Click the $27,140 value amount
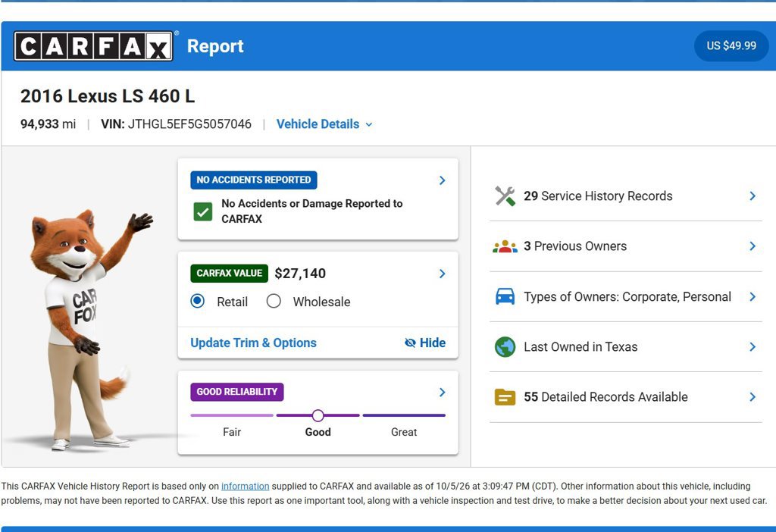 click(x=300, y=273)
